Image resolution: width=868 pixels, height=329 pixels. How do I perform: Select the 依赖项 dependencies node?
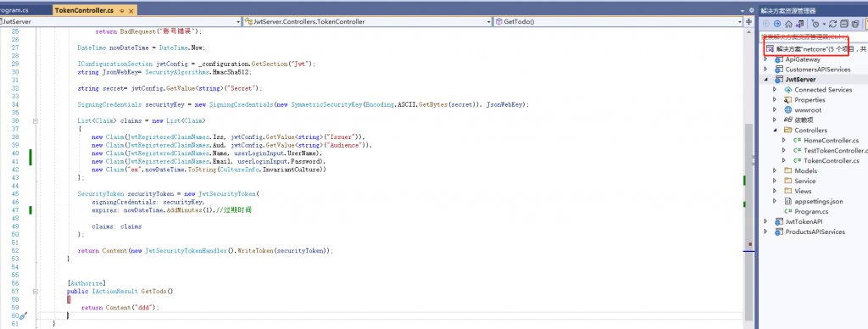[804, 120]
